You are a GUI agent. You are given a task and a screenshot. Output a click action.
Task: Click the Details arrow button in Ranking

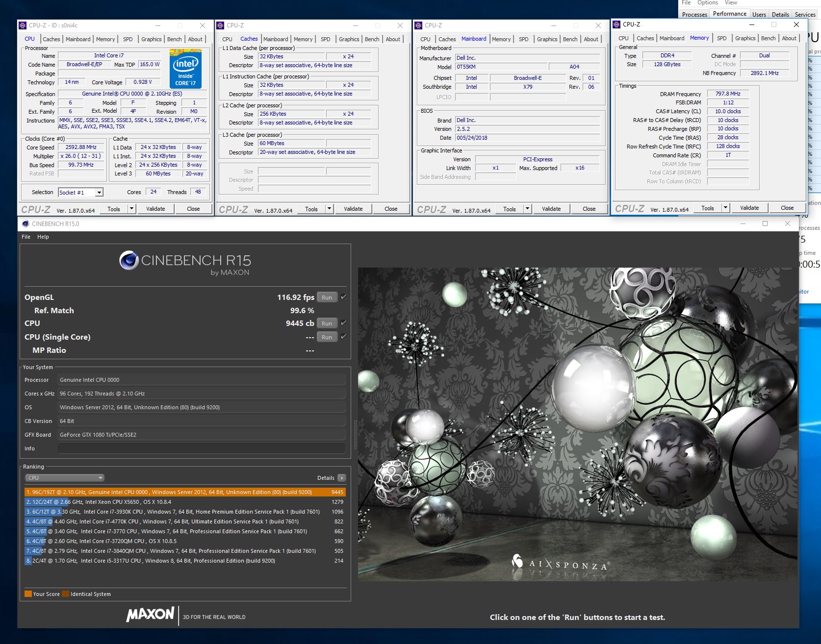click(x=342, y=478)
